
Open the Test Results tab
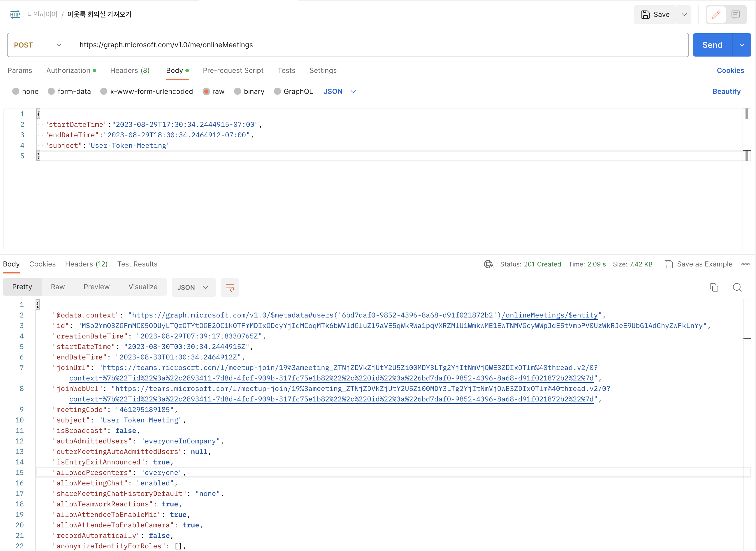pos(137,264)
